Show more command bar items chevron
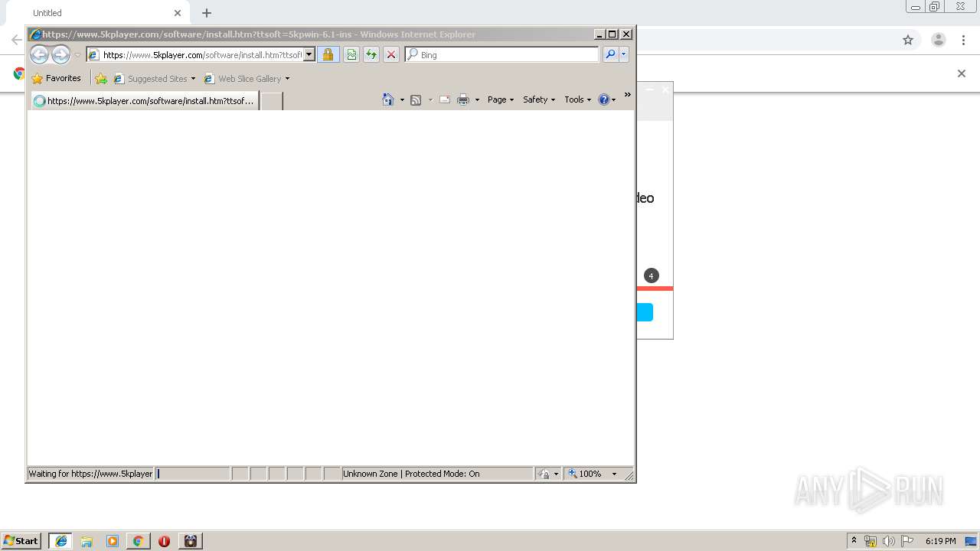980x551 pixels. click(627, 95)
